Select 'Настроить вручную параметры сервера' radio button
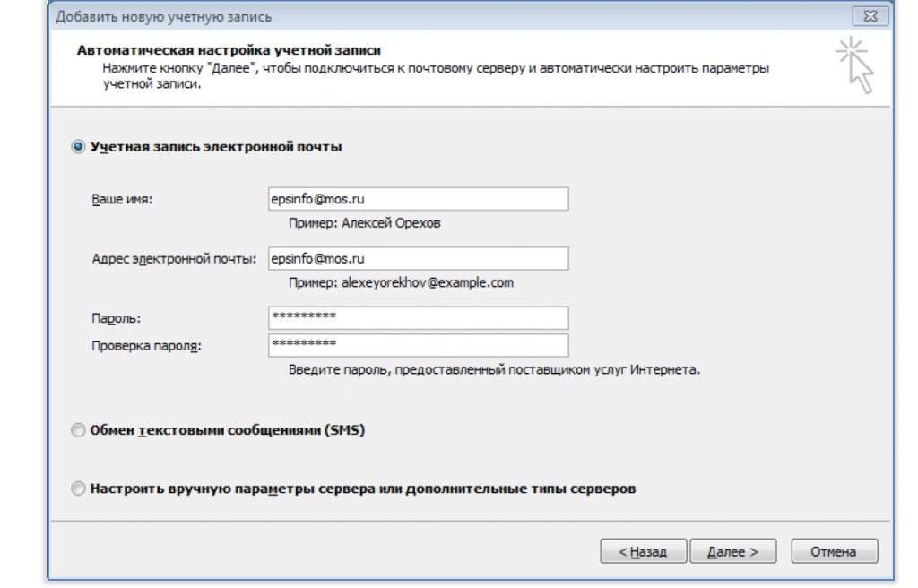 pyautogui.click(x=79, y=489)
